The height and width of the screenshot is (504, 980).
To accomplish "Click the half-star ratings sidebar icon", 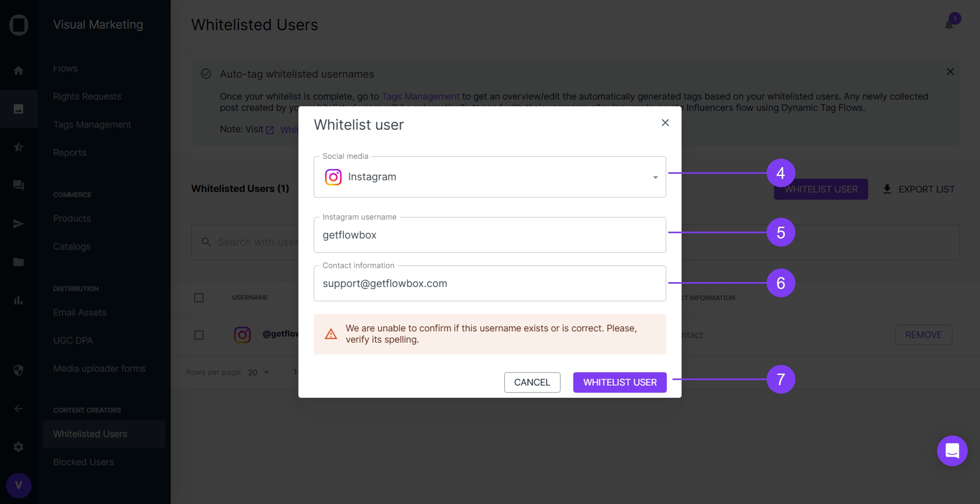I will [x=18, y=147].
